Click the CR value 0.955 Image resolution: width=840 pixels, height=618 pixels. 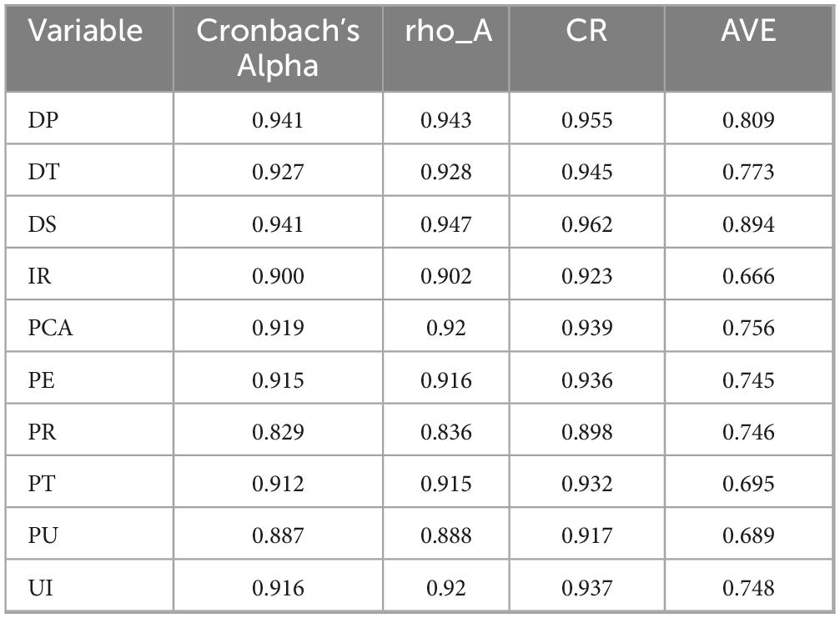586,120
